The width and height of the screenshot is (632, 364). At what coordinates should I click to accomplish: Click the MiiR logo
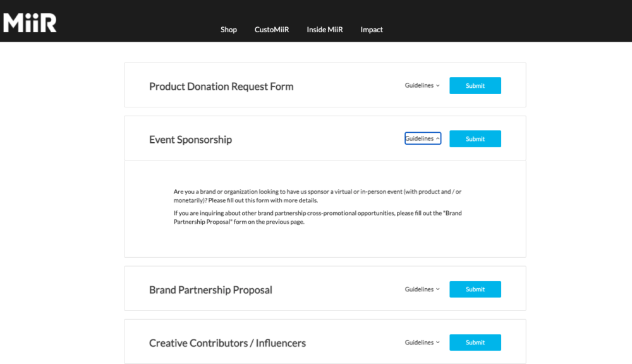(x=30, y=23)
